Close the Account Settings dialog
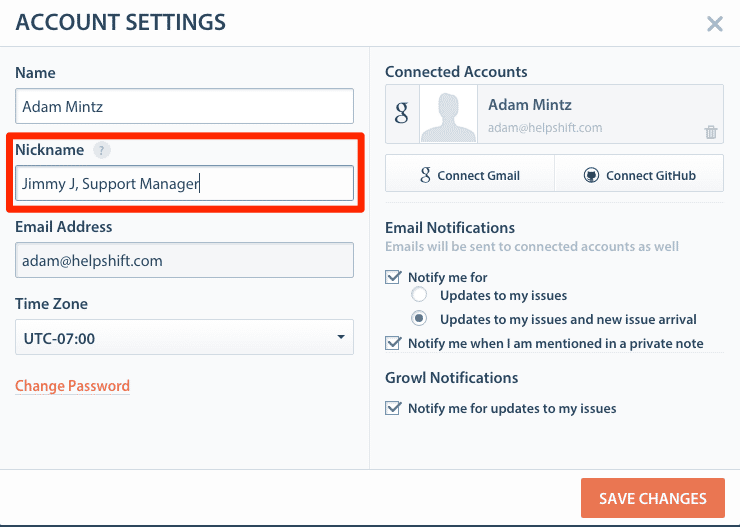740x527 pixels. point(714,24)
